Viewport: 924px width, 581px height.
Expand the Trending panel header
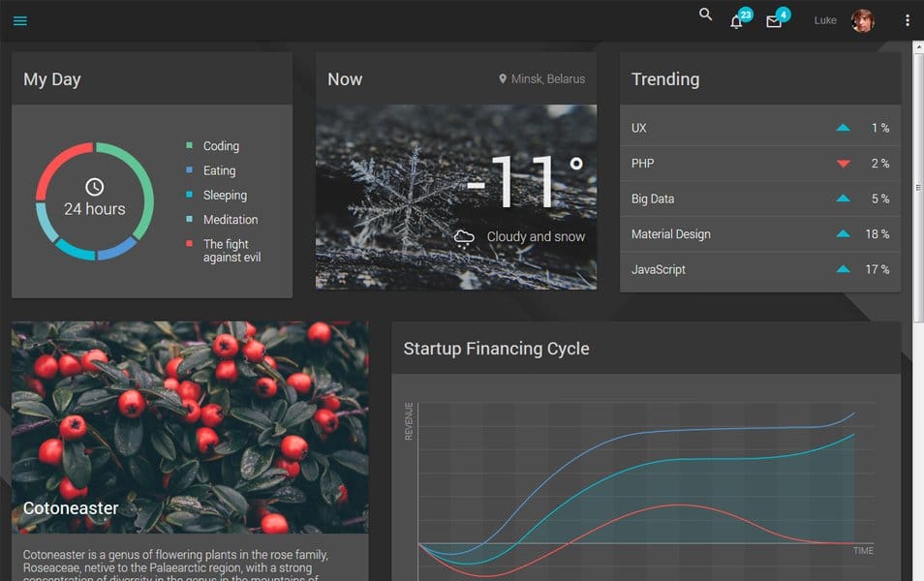665,79
